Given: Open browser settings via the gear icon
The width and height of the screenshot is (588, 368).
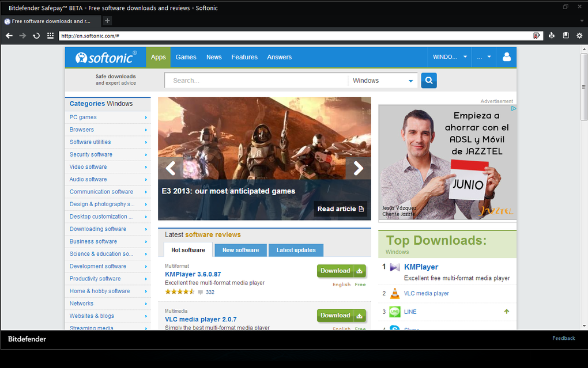Looking at the screenshot, I should pyautogui.click(x=579, y=35).
